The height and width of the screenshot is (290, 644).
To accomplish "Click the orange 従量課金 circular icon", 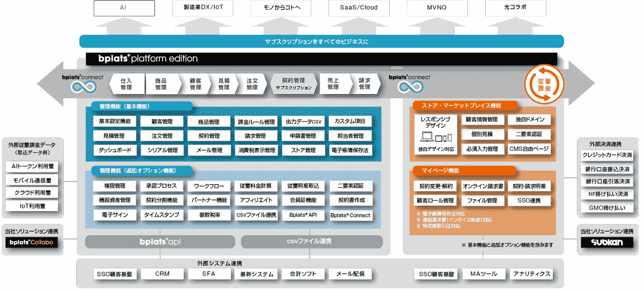I will pyautogui.click(x=544, y=83).
